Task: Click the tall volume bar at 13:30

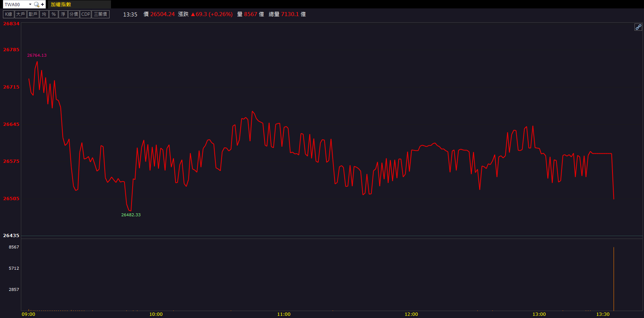Action: (x=614, y=278)
